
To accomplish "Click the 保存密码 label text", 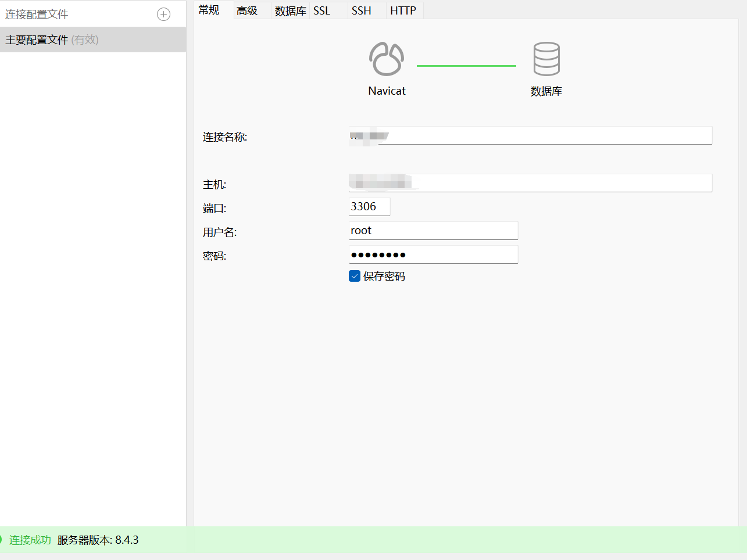I will (384, 277).
